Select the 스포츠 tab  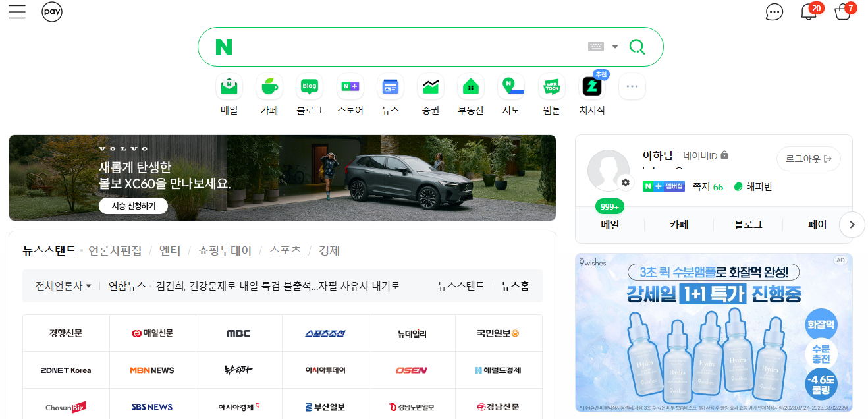pyautogui.click(x=285, y=250)
